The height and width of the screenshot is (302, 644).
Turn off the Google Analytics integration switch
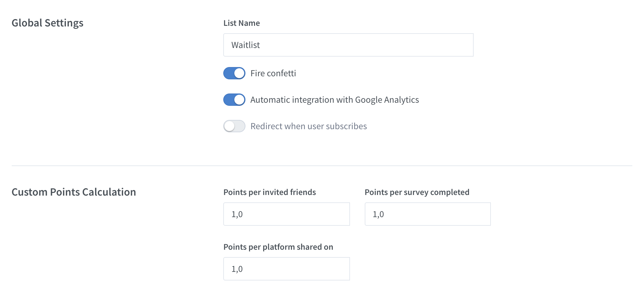click(234, 100)
